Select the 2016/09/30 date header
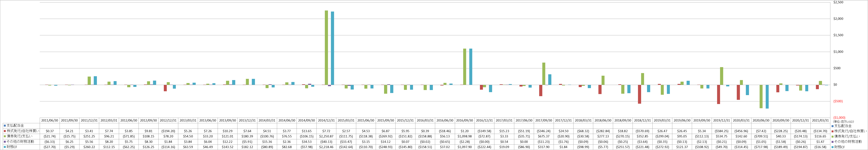868x150 pixels. (x=465, y=120)
